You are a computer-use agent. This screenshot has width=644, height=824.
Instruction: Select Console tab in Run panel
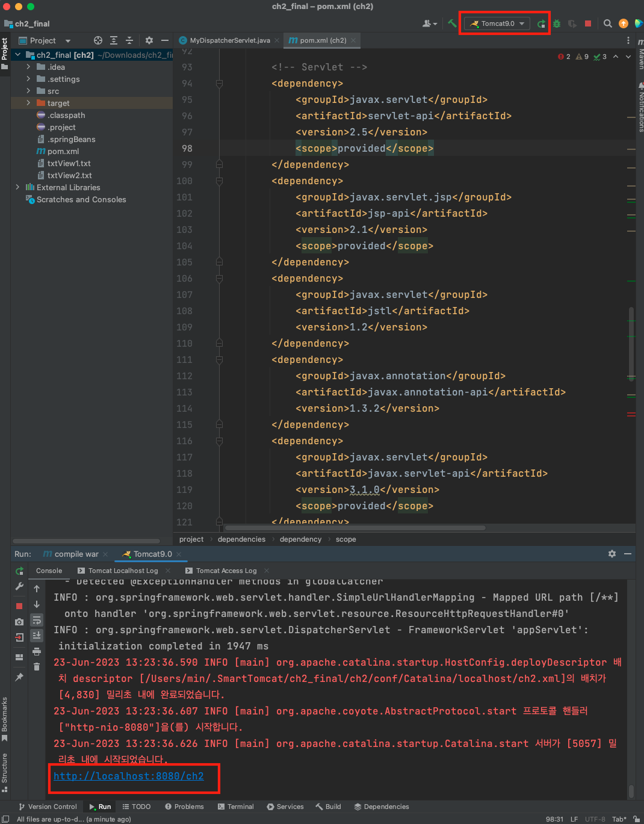[49, 571]
